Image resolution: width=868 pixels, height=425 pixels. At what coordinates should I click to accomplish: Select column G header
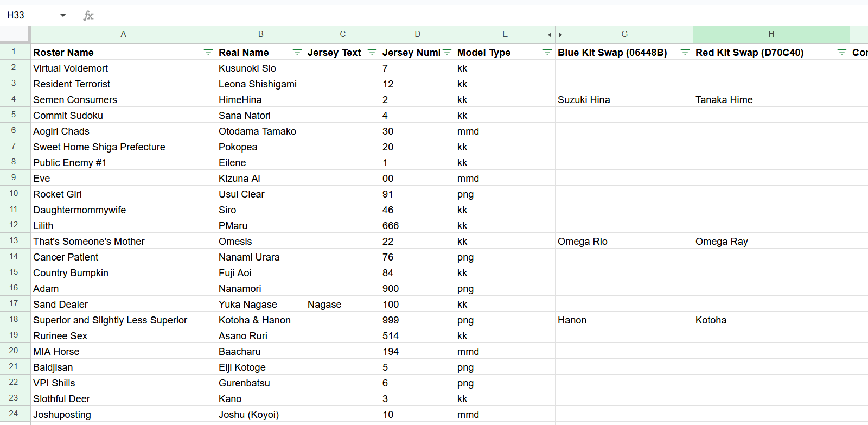click(x=624, y=34)
